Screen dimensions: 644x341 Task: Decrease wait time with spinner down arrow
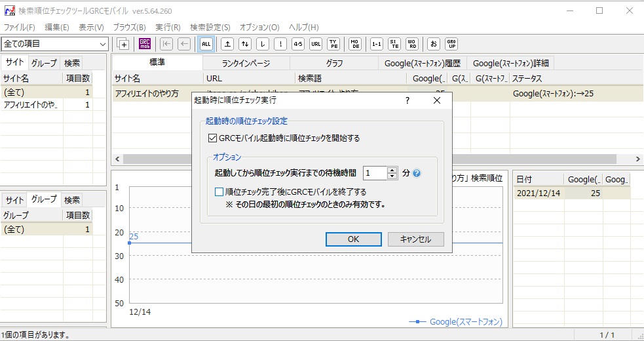coord(392,176)
